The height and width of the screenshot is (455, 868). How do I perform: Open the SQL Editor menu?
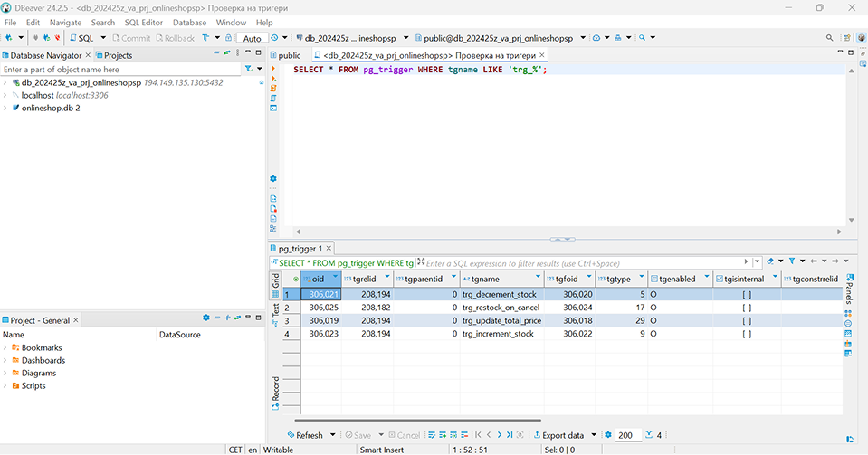[x=144, y=22]
